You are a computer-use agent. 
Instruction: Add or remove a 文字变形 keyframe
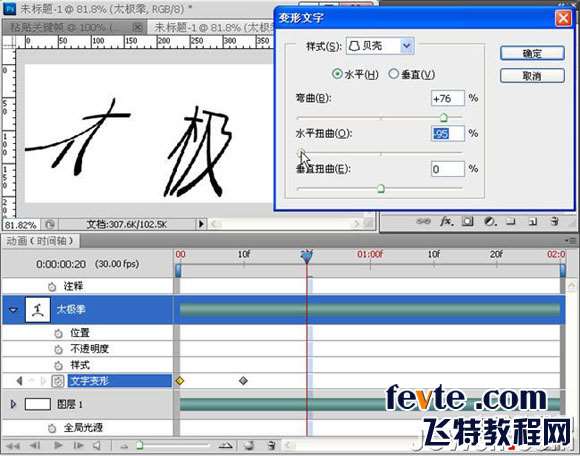click(x=31, y=381)
